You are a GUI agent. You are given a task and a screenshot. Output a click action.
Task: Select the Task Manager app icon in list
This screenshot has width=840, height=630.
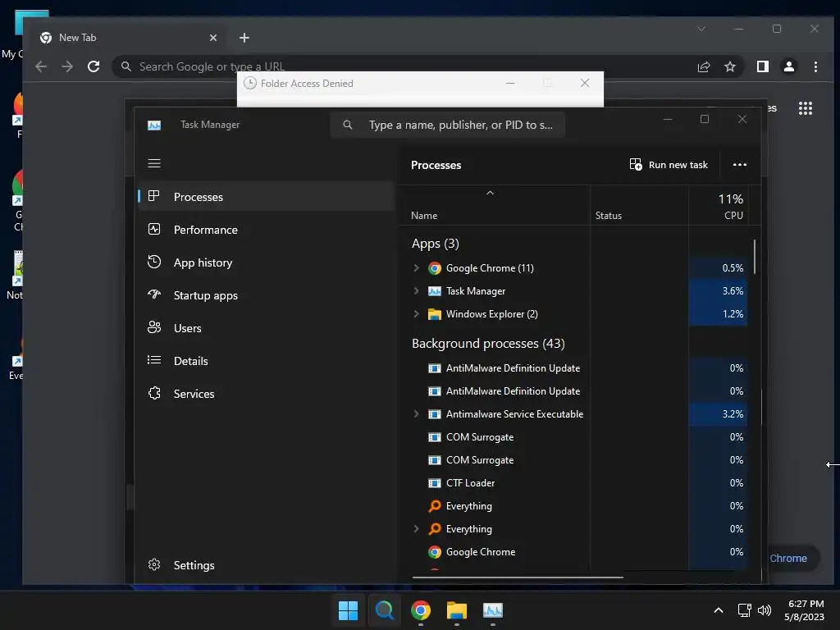click(x=435, y=291)
